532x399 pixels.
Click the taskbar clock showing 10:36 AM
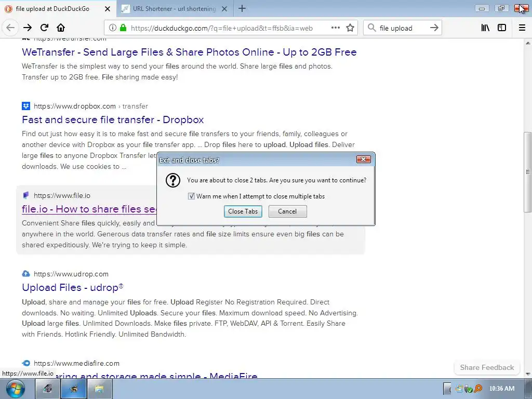(502, 389)
